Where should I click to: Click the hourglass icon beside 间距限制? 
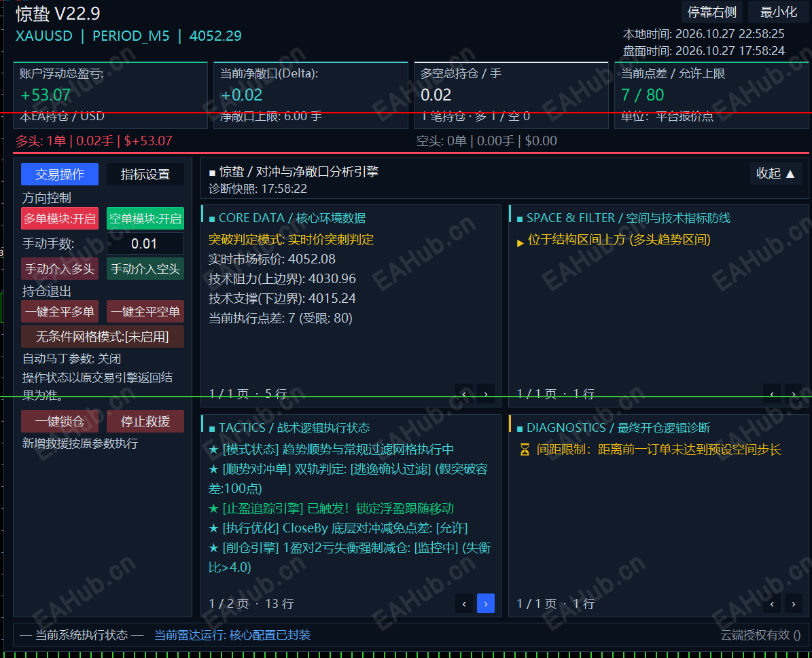tap(525, 450)
